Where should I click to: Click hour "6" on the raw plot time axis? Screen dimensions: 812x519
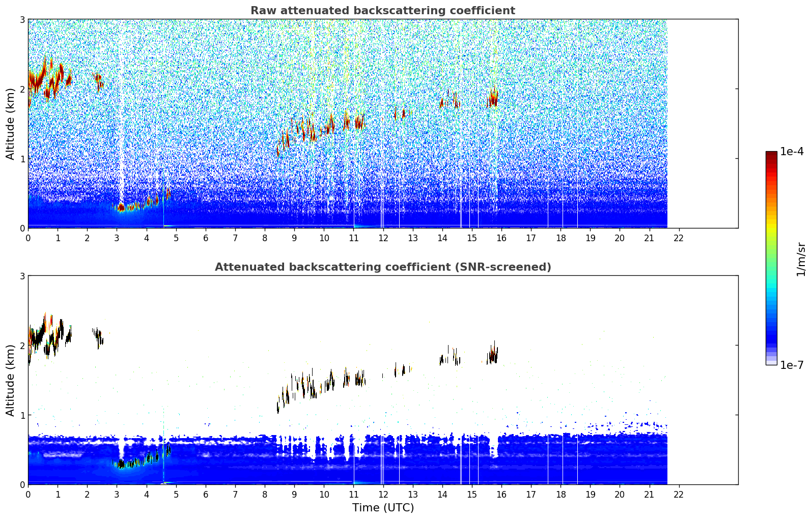(x=206, y=238)
